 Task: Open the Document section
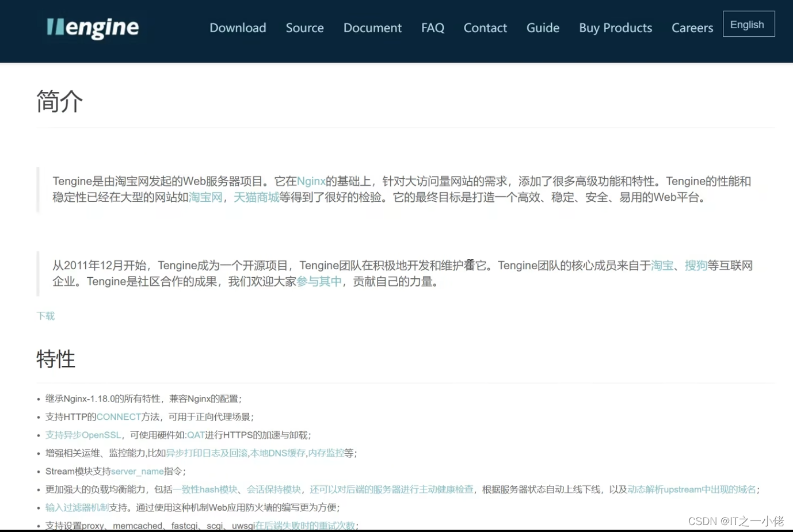point(372,28)
